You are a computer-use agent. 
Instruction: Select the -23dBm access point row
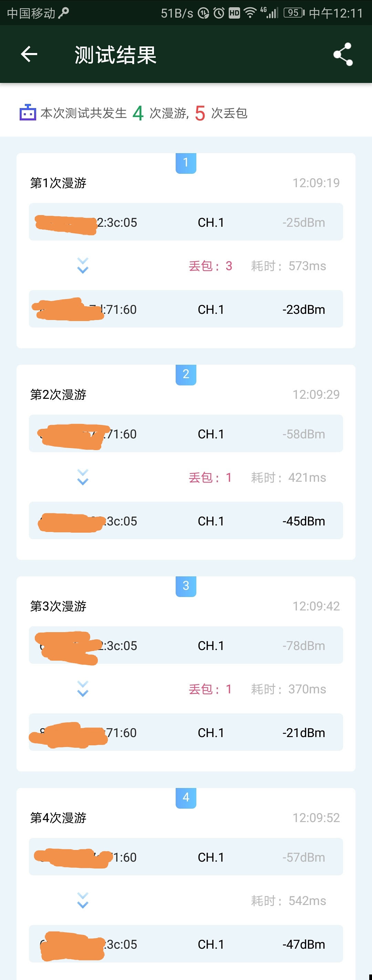(x=186, y=309)
